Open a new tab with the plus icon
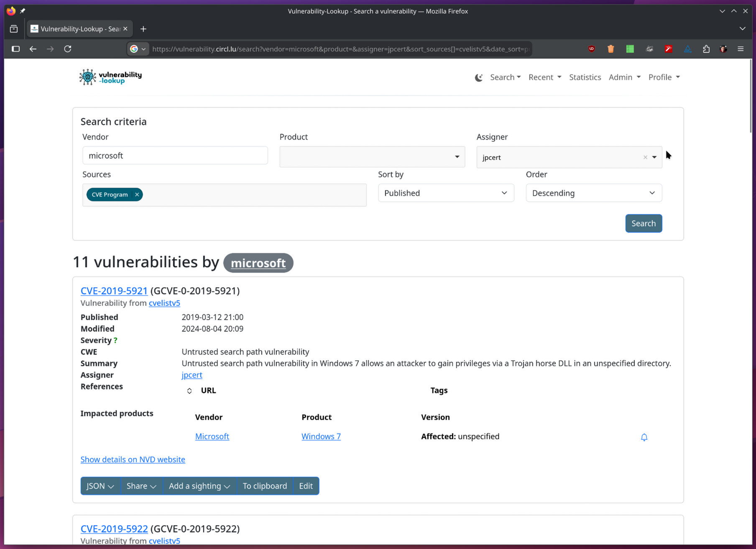The image size is (756, 549). click(x=143, y=29)
